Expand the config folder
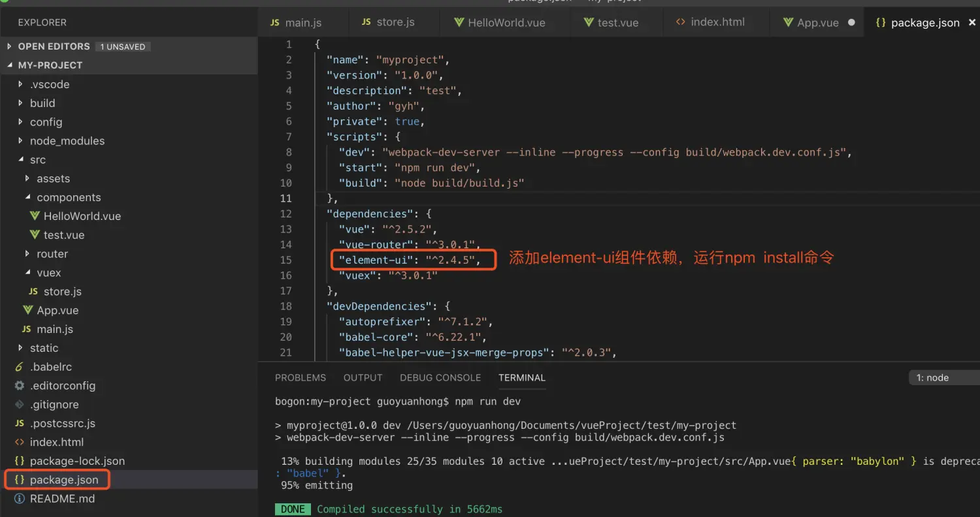Screen dimensions: 980x517 21,122
